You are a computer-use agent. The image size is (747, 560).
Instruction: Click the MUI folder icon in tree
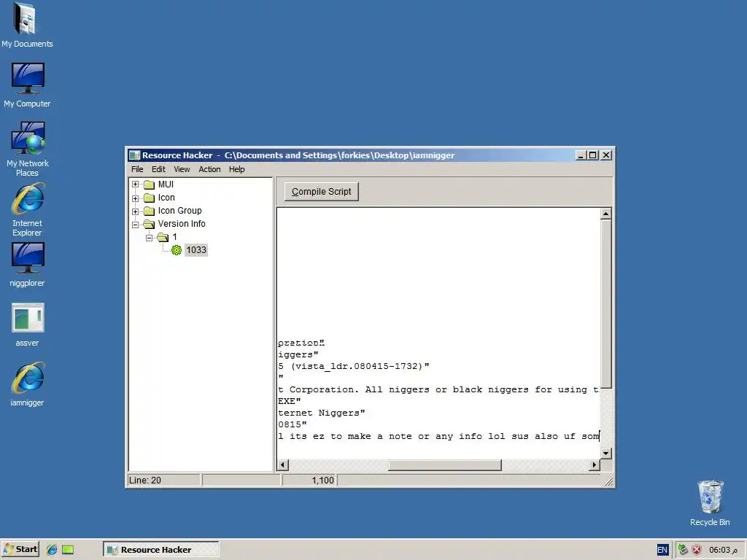149,184
